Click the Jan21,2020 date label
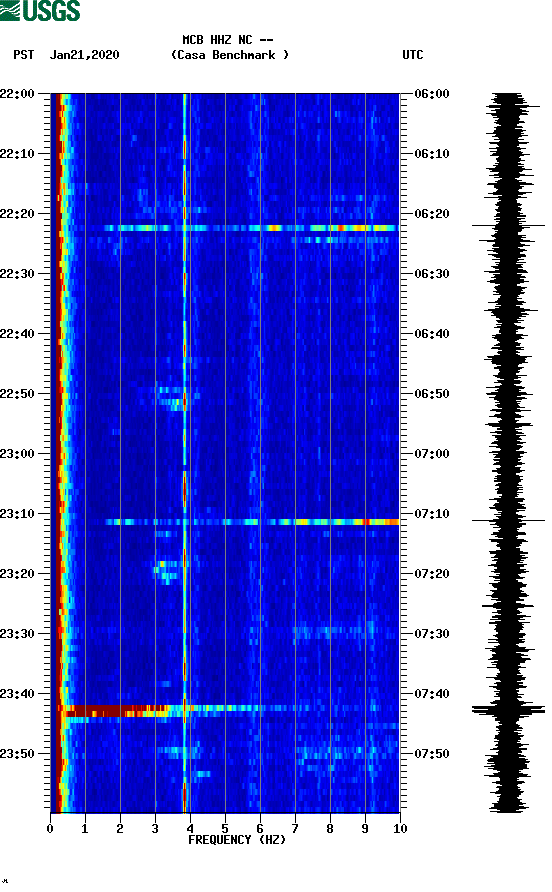The height and width of the screenshot is (892, 552). pyautogui.click(x=84, y=55)
